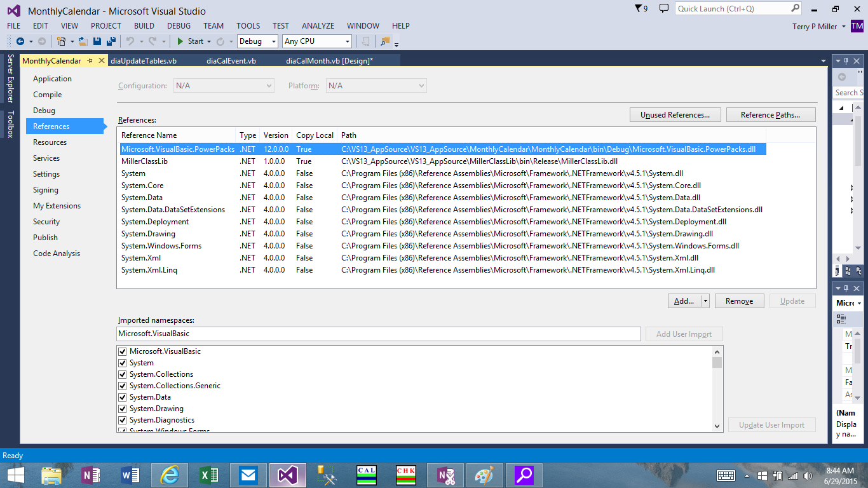
Task: Expand the Add reference dropdown arrow
Action: pos(705,301)
